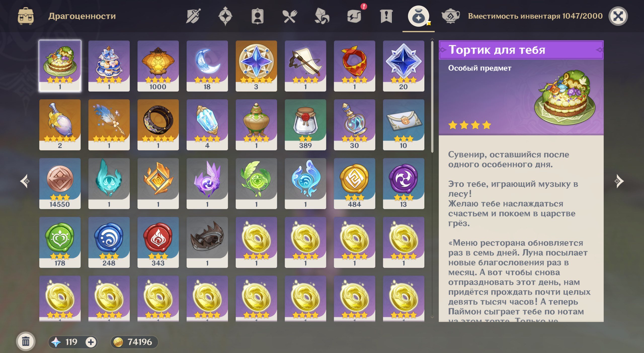
Task: Select the Quest items flag tab
Action: (x=386, y=16)
